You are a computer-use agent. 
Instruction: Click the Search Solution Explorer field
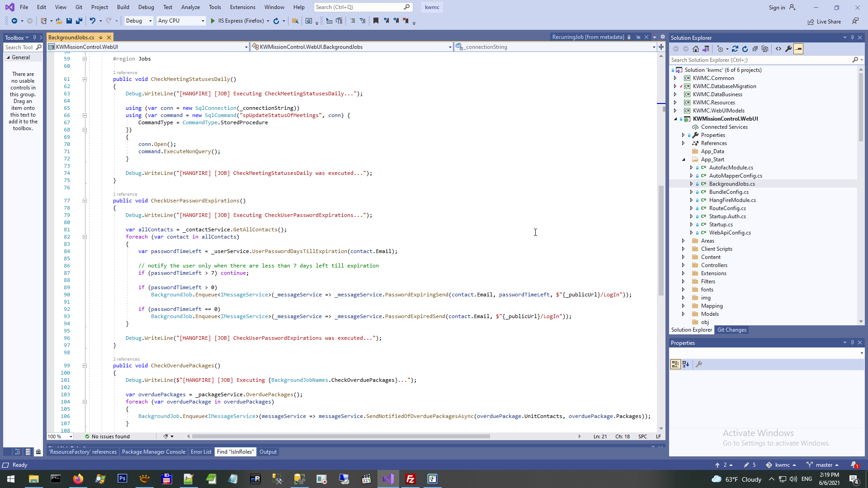[x=759, y=60]
